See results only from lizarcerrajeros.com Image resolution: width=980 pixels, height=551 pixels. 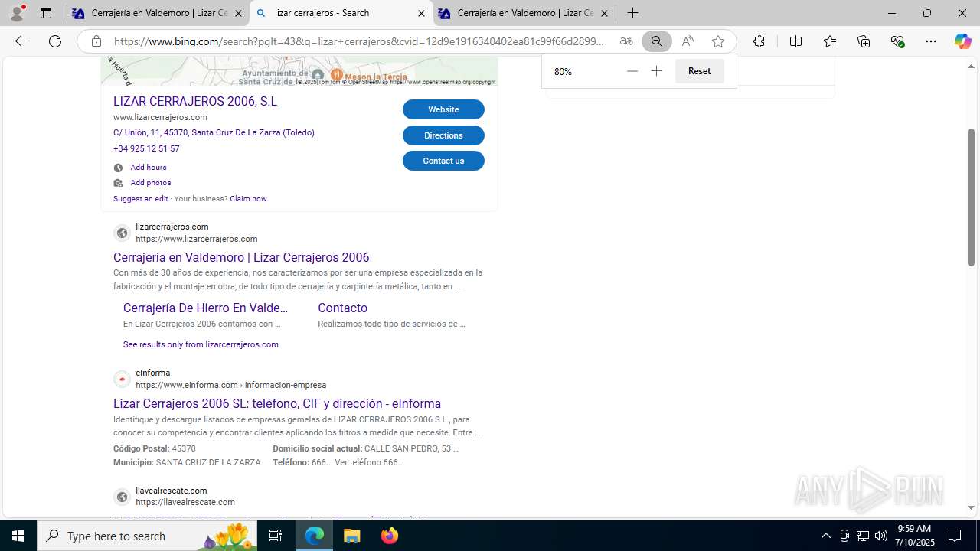(x=201, y=344)
